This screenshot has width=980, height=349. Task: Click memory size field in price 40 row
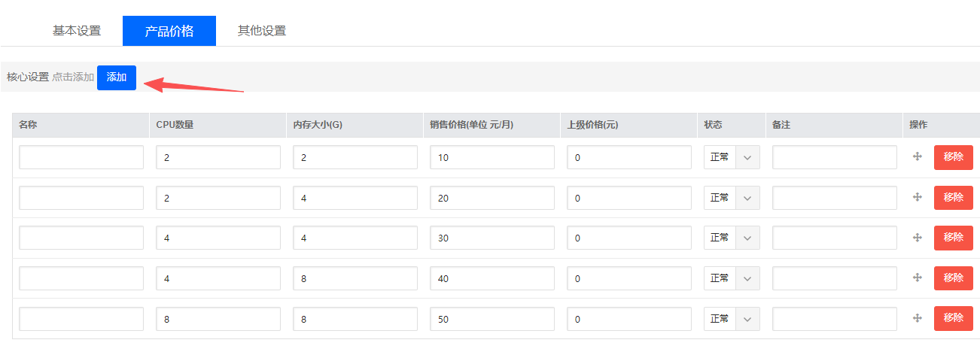[355, 278]
